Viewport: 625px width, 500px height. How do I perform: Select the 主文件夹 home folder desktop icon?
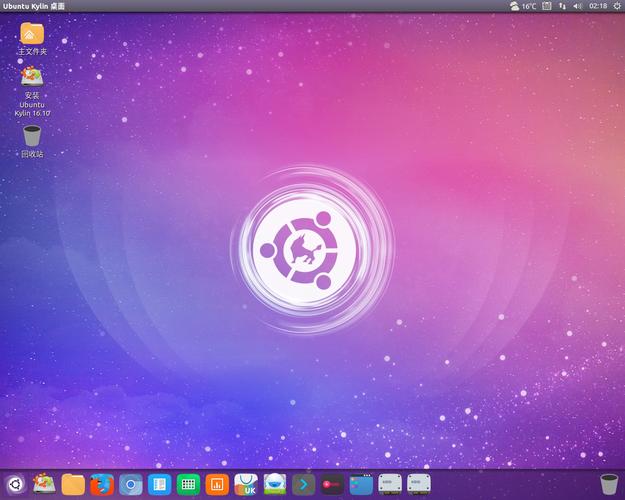[x=32, y=39]
